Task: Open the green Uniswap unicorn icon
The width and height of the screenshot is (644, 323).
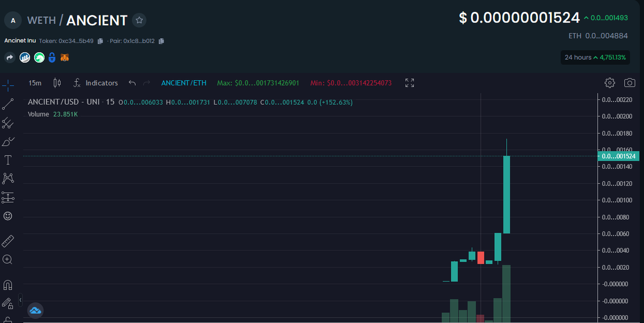Action: [x=39, y=57]
